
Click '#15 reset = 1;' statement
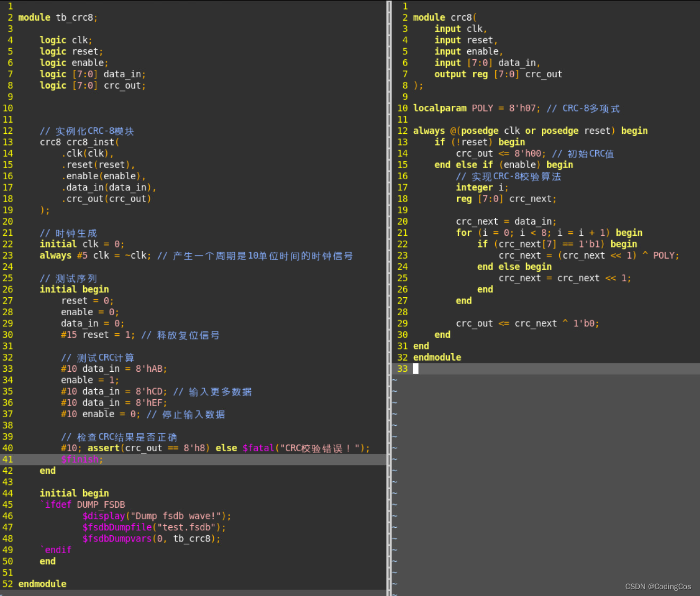pyautogui.click(x=98, y=335)
